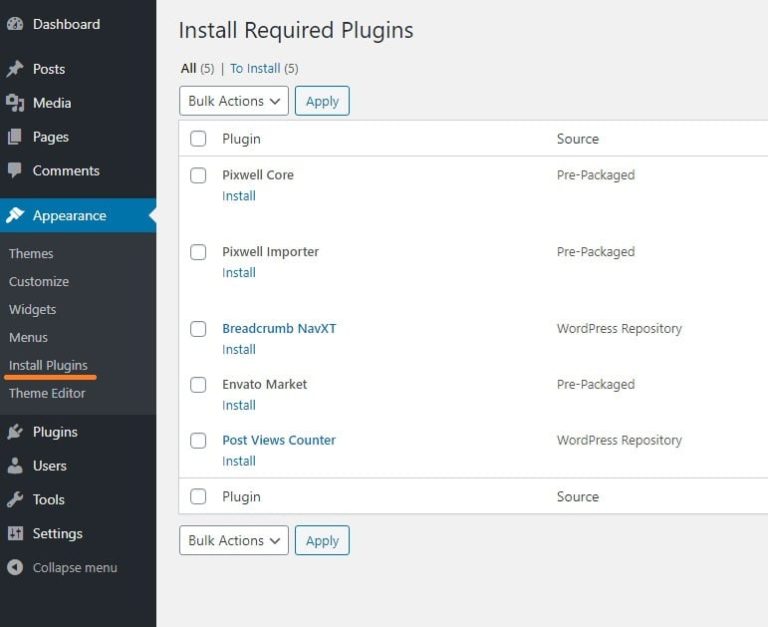Click the Settings sliders icon
768x627 pixels.
[x=15, y=533]
